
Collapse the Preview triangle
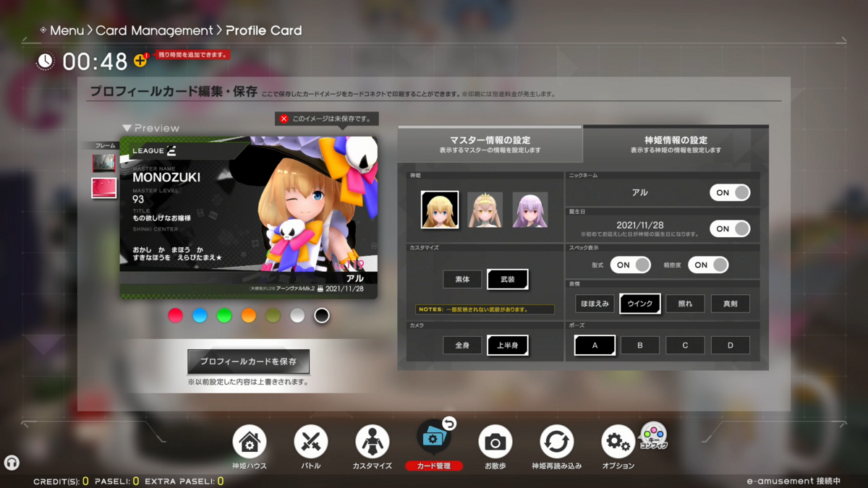click(x=127, y=128)
